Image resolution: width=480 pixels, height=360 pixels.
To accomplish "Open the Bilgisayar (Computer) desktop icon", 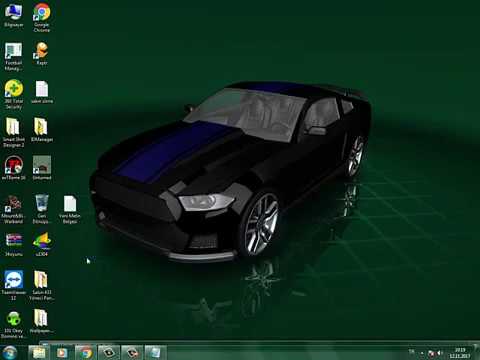I will pyautogui.click(x=13, y=16).
